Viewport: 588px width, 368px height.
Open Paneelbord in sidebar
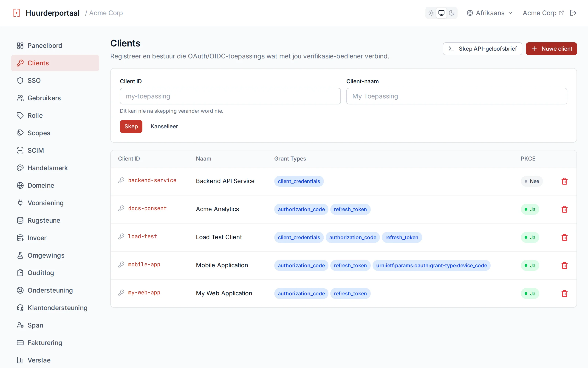pyautogui.click(x=55, y=46)
